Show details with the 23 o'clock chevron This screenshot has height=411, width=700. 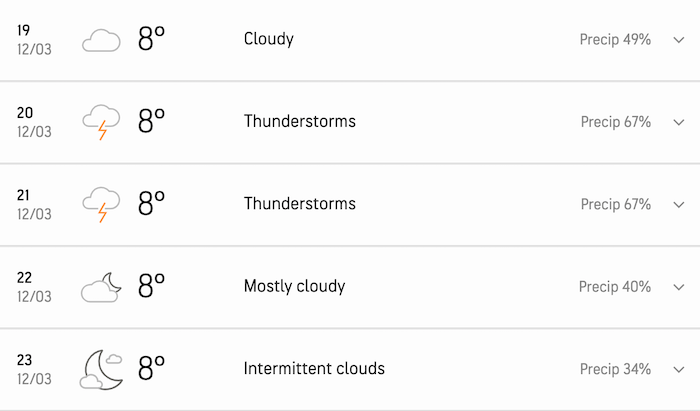pos(677,369)
